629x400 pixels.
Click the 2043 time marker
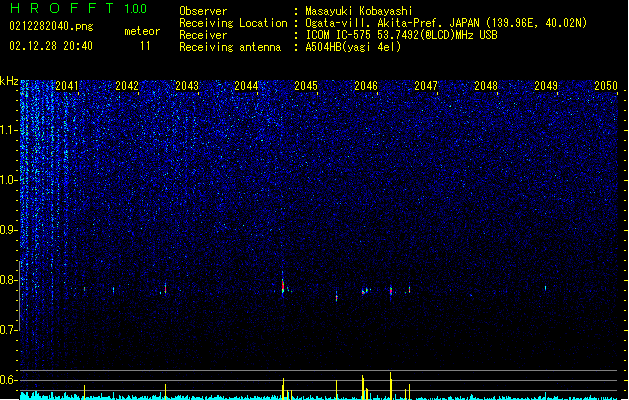coord(187,86)
